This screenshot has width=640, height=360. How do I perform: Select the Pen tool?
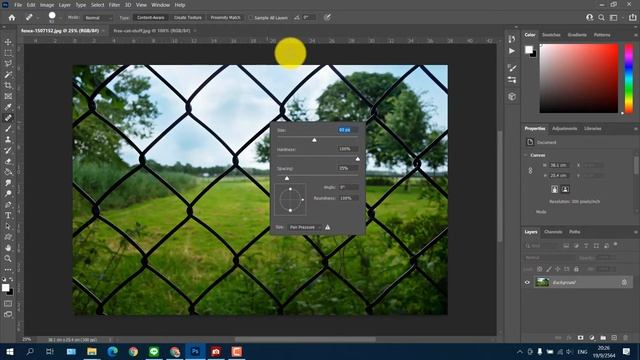pos(8,204)
